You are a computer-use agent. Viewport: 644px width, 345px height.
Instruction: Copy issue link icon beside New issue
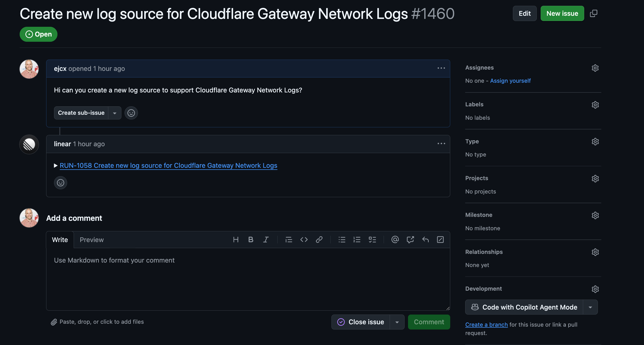(594, 13)
